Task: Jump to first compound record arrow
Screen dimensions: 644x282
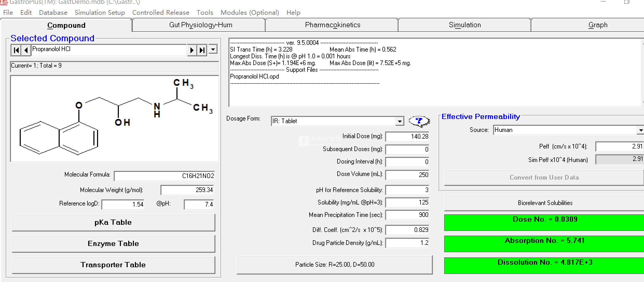Action: pos(16,50)
